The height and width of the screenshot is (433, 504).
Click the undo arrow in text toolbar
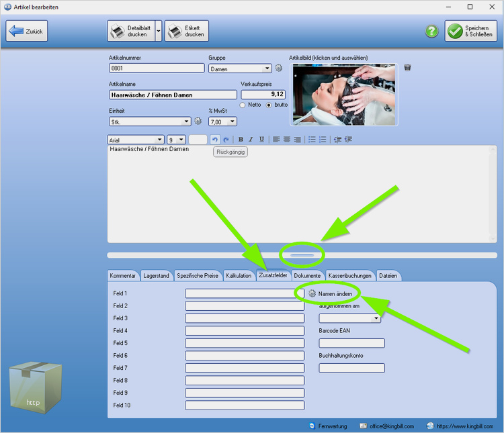(214, 140)
